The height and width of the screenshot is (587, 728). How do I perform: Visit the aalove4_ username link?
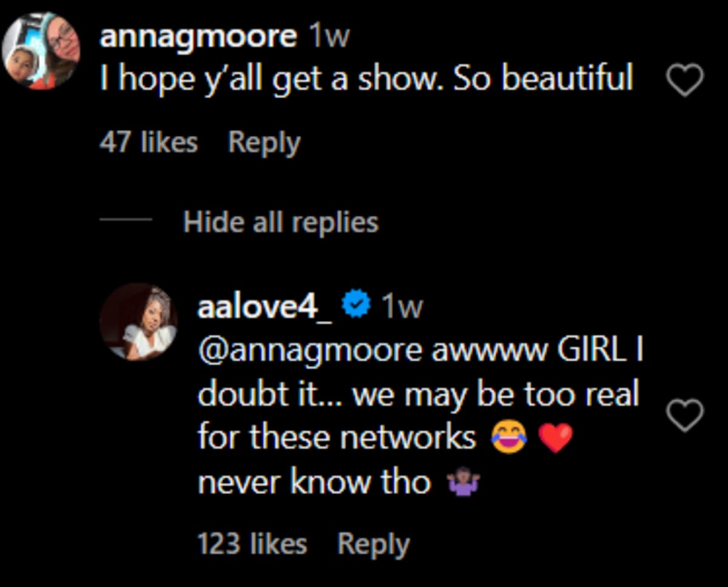[x=265, y=307]
